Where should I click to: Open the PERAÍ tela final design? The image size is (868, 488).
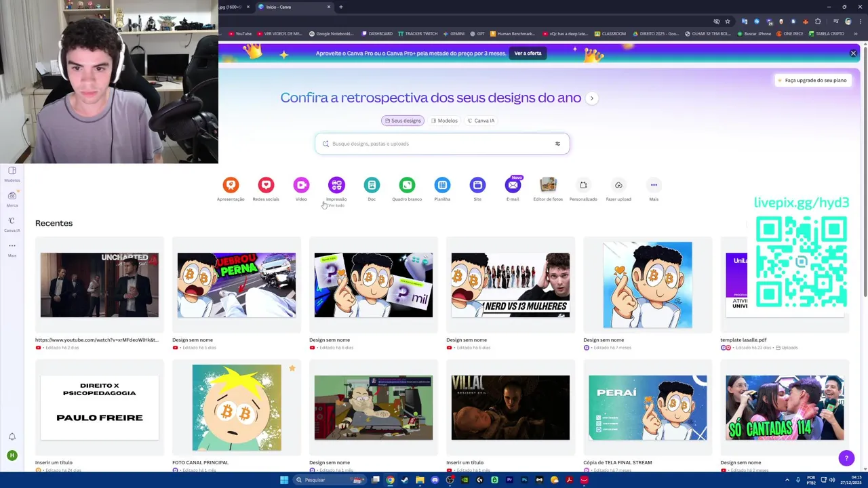coord(648,407)
